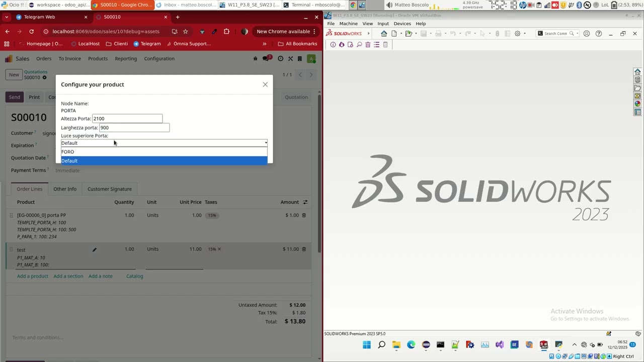
Task: Click the Altezza Porta input field
Action: (127, 119)
